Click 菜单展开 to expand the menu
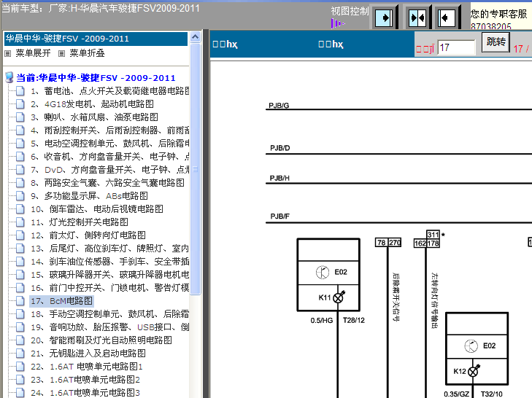Viewport: 532px width, 398px height. click(33, 53)
